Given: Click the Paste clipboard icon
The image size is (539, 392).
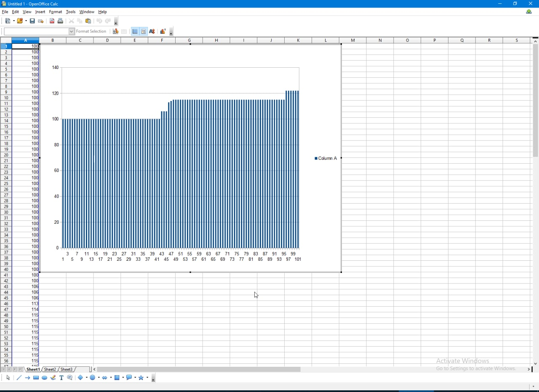Looking at the screenshot, I should pos(88,21).
